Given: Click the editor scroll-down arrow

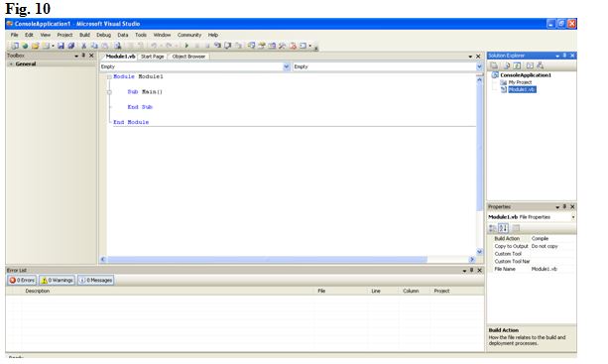Looking at the screenshot, I should (x=479, y=252).
